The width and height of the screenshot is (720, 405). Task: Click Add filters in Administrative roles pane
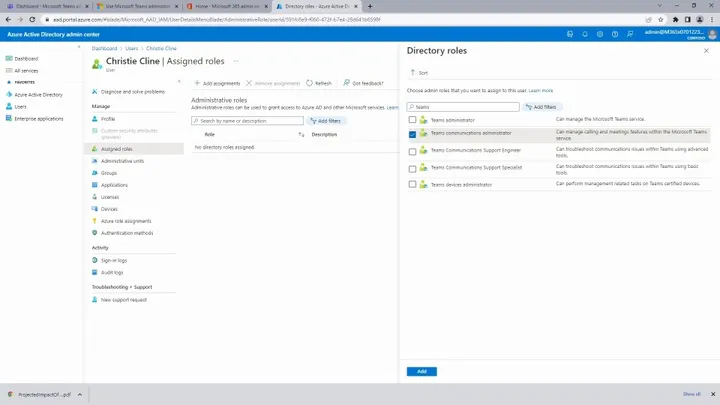coord(326,121)
